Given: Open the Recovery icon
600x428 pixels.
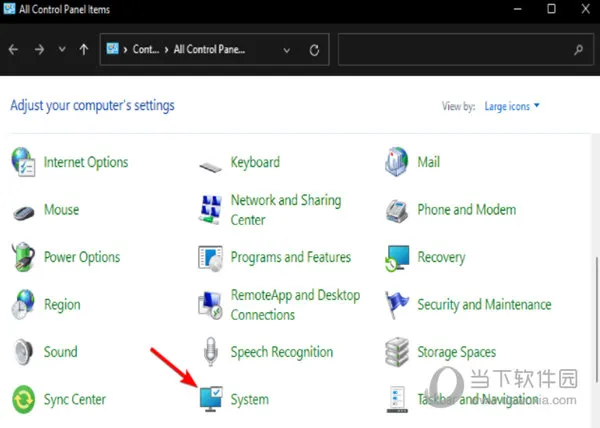Looking at the screenshot, I should coord(397,258).
